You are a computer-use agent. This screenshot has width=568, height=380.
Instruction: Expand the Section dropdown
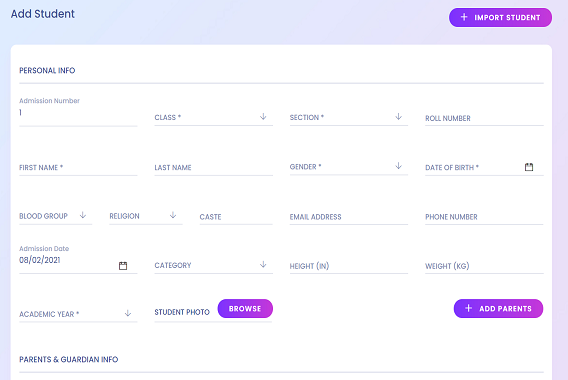[x=348, y=117]
